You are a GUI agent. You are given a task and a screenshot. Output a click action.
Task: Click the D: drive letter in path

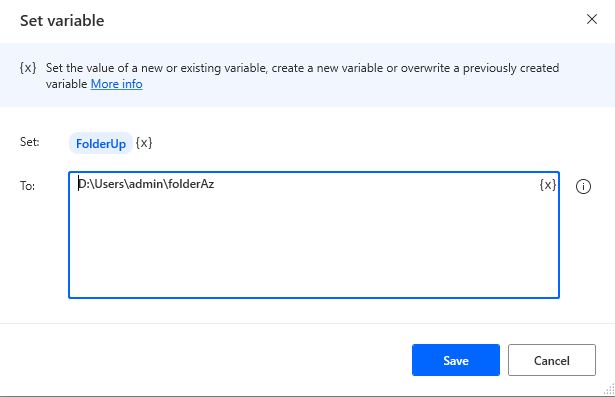(84, 184)
